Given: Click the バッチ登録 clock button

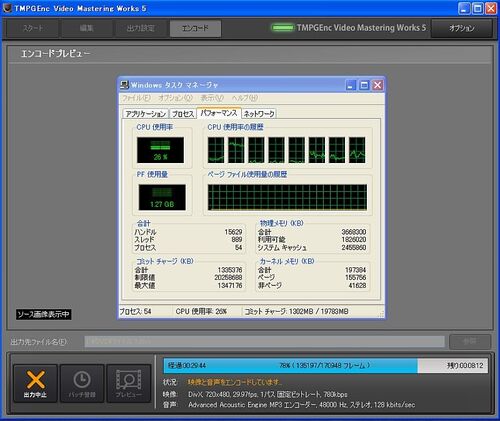Looking at the screenshot, I should point(82,383).
